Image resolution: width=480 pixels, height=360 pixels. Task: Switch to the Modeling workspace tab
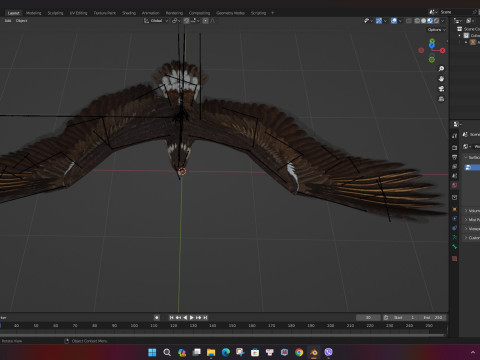pyautogui.click(x=34, y=13)
